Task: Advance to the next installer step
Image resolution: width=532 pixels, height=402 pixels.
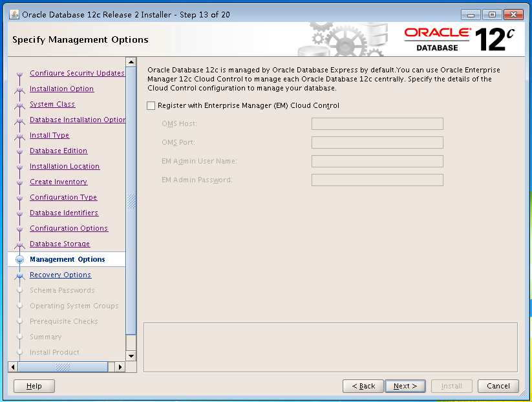Action: (x=405, y=386)
